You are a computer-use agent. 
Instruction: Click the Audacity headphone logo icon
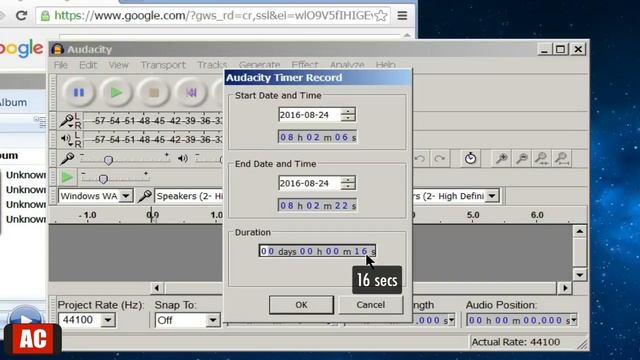point(58,49)
